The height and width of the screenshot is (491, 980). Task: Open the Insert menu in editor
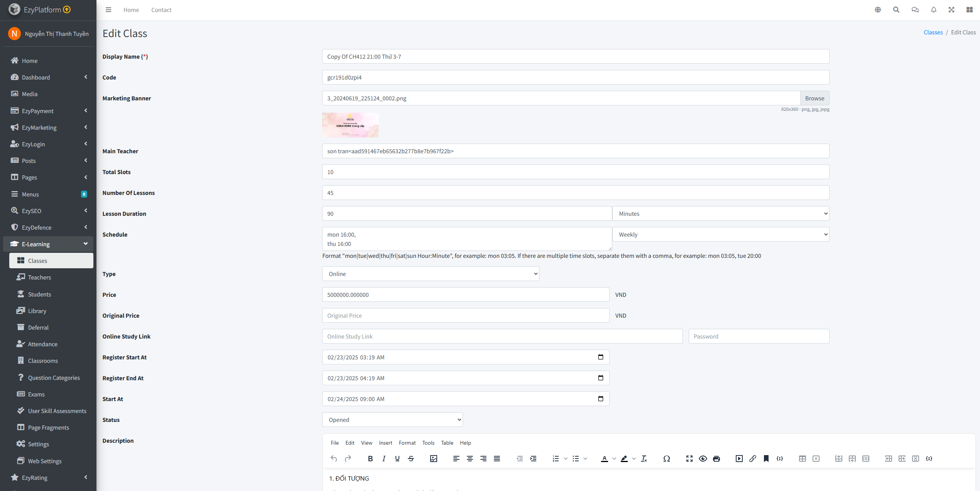click(385, 443)
